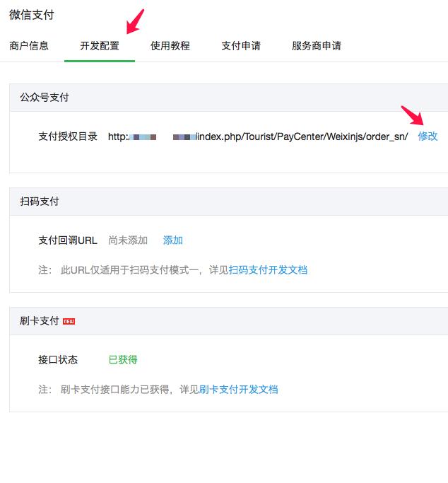448x483 pixels.
Task: Select the authorized directory URL ending order_sn/
Action: click(258, 136)
